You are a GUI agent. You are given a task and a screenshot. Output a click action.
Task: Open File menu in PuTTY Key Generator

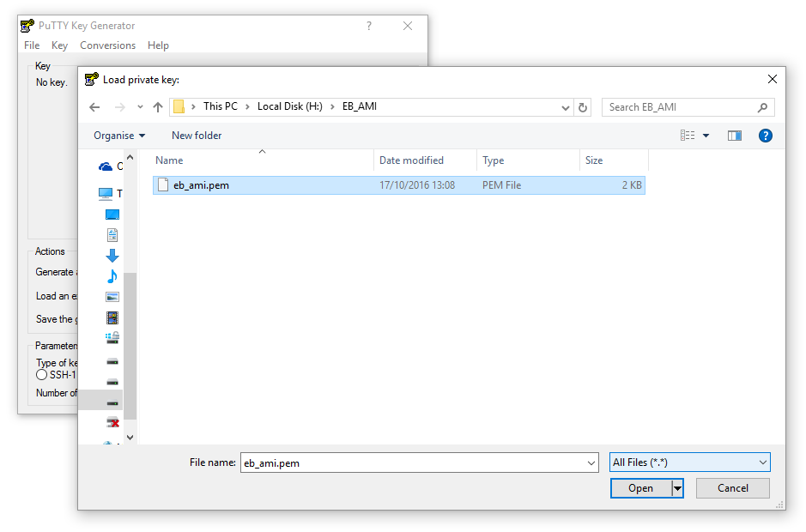click(32, 45)
